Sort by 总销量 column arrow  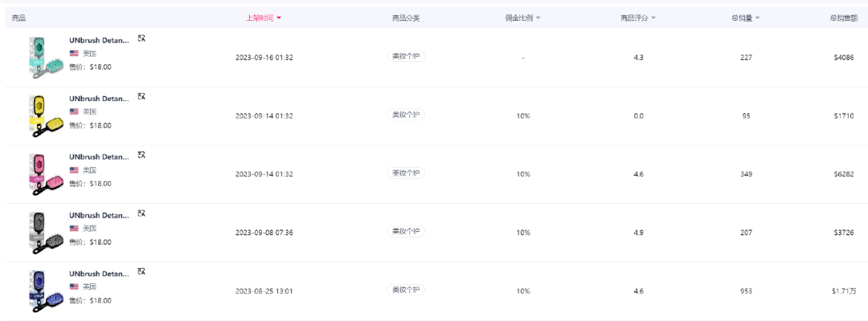[x=757, y=18]
